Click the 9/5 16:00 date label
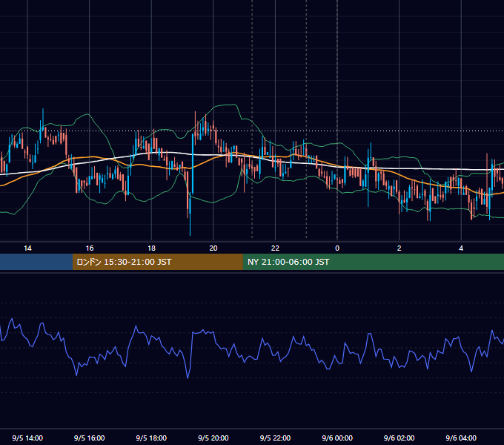 [x=90, y=438]
